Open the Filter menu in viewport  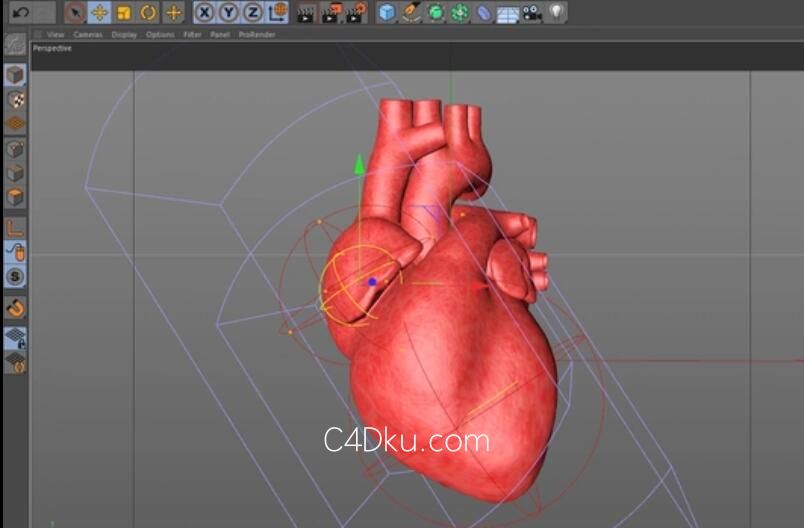point(192,34)
